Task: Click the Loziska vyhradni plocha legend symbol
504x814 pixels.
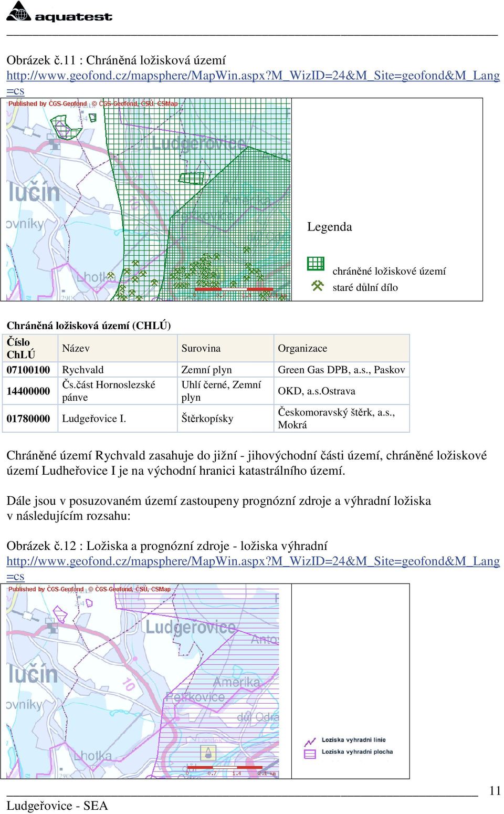Action: [x=310, y=754]
